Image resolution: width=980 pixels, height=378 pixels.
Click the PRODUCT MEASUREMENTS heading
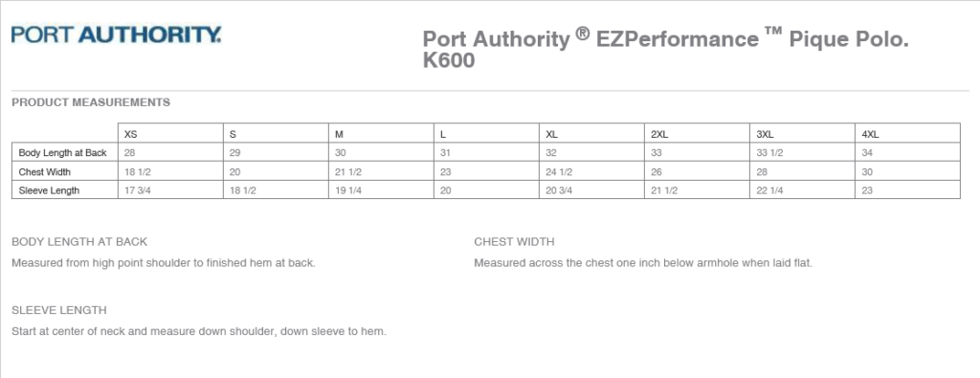pos(91,102)
